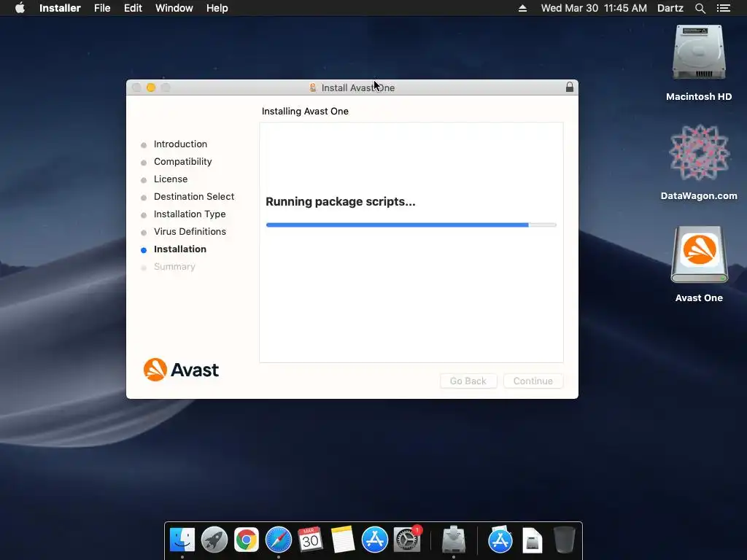Click the lock icon in installer title bar
Screen dimensions: 747x560
pos(569,87)
